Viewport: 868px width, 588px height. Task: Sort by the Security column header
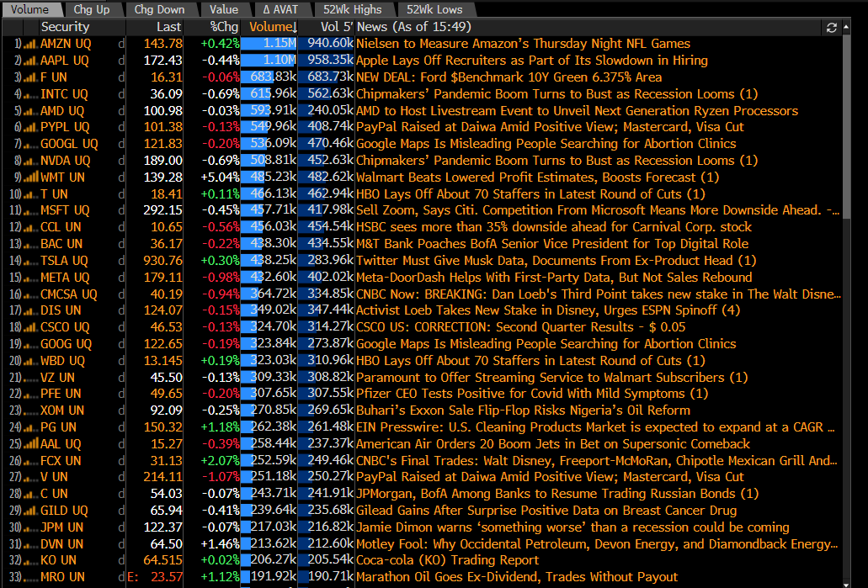coord(65,27)
